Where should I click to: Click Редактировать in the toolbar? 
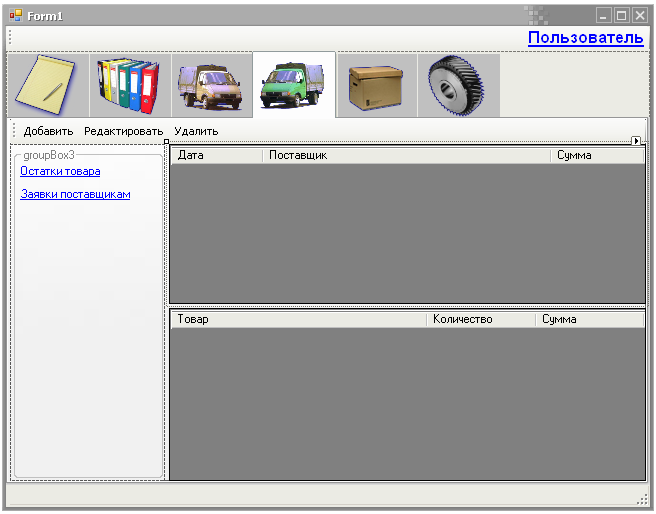(123, 131)
